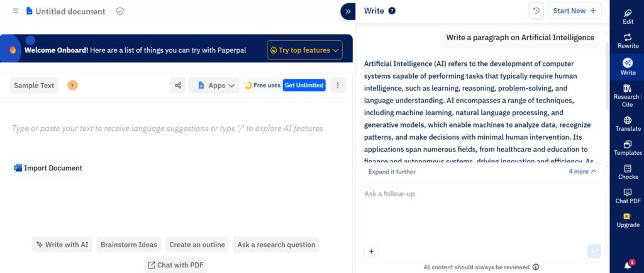Click the flame icon in the welcome banner
644x273 pixels.
tap(13, 50)
